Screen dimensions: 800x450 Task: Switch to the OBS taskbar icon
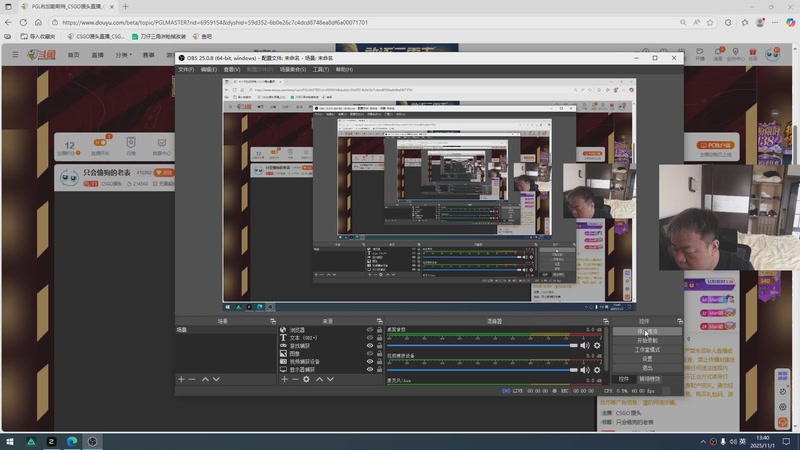[x=92, y=441]
